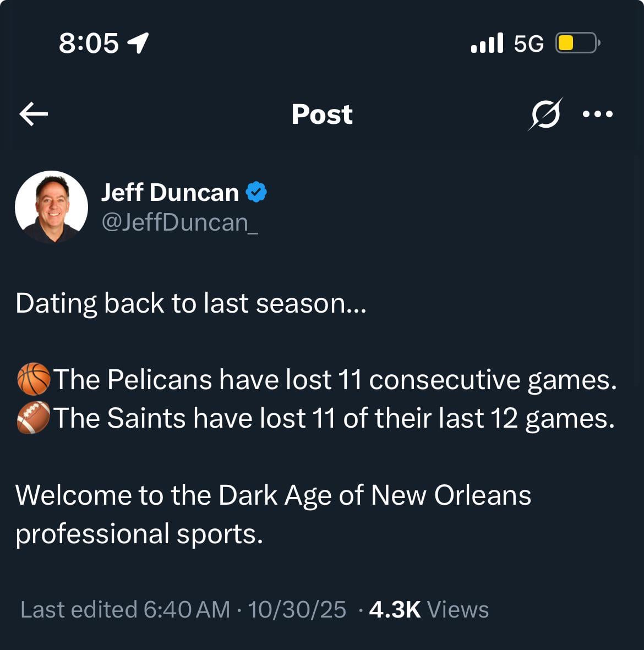Click the Jeff Duncan display name

point(170,193)
